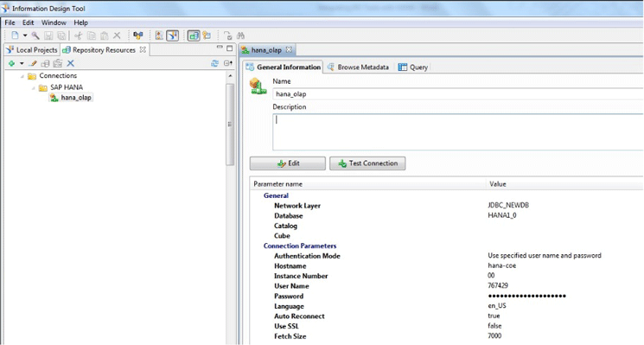Click the Network Layer parameter row

[x=446, y=206]
